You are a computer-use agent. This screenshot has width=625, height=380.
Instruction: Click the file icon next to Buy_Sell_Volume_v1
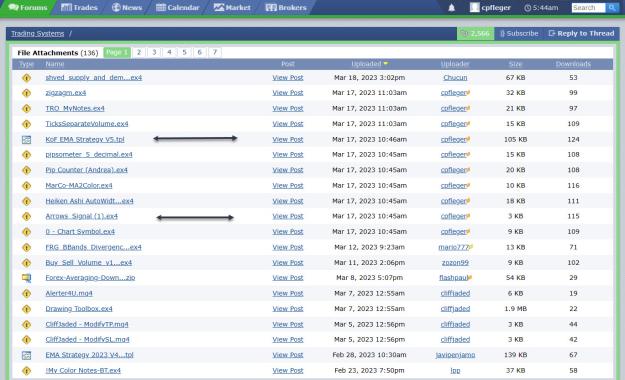26,263
